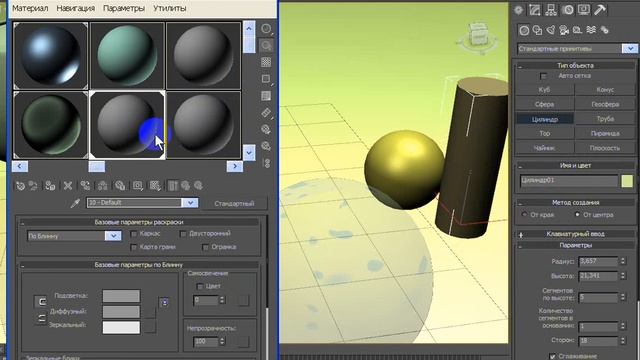The height and width of the screenshot is (360, 640).
Task: Pick material from object with eyedropper
Action: coord(75,203)
